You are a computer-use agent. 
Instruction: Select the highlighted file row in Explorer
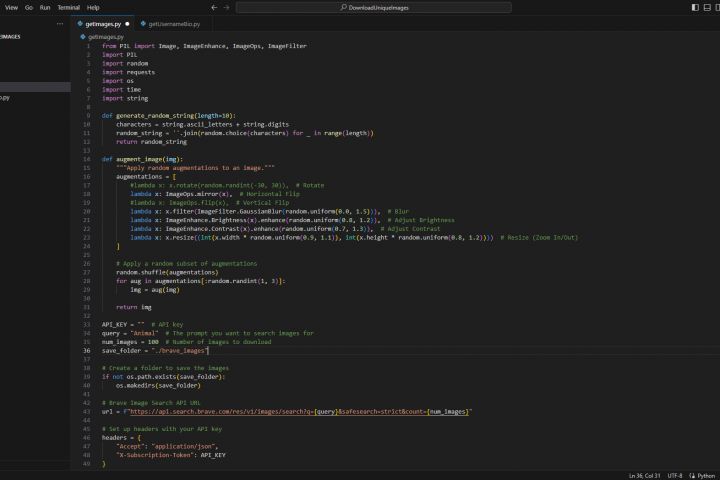(35, 87)
